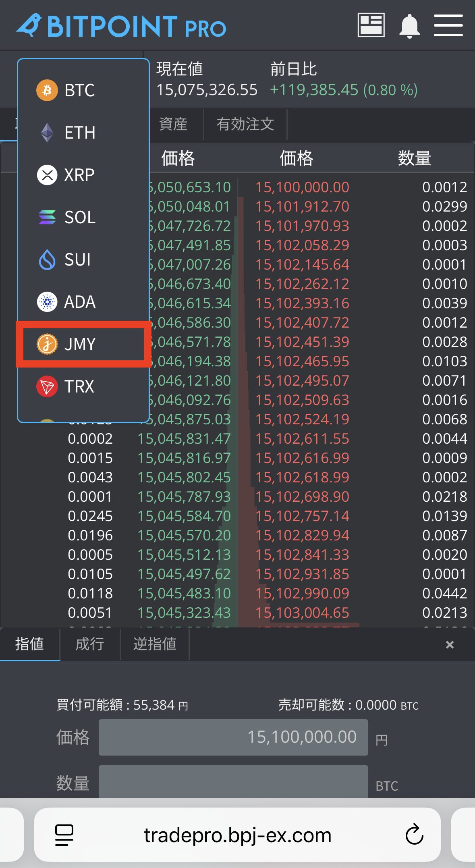Click ask quantity 0.0139
Viewport: 475px width, 868px height.
tap(445, 516)
